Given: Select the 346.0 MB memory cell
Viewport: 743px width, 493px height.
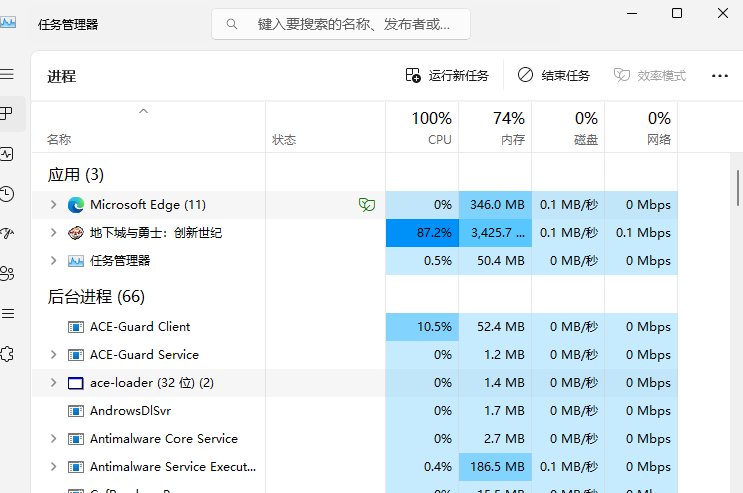Looking at the screenshot, I should coord(495,205).
